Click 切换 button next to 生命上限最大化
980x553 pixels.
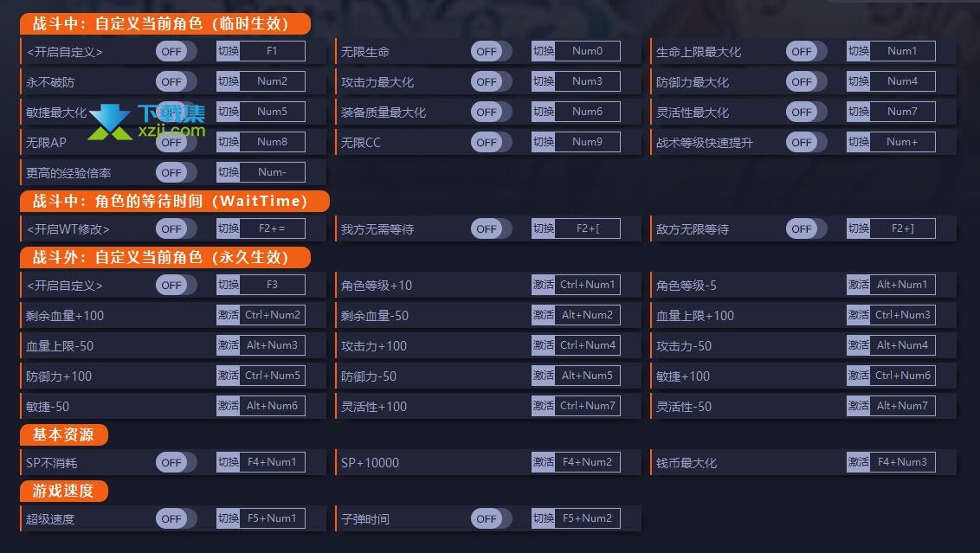tap(858, 51)
